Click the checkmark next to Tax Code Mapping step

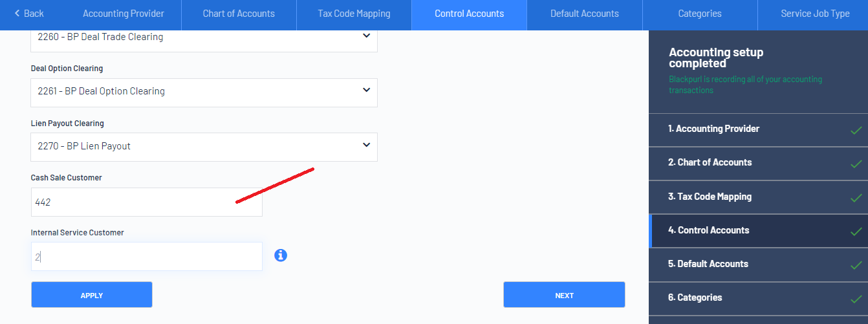pyautogui.click(x=856, y=198)
